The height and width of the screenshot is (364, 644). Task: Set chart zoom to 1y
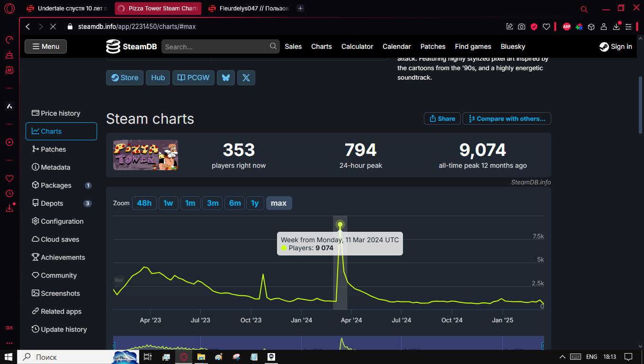coord(255,203)
